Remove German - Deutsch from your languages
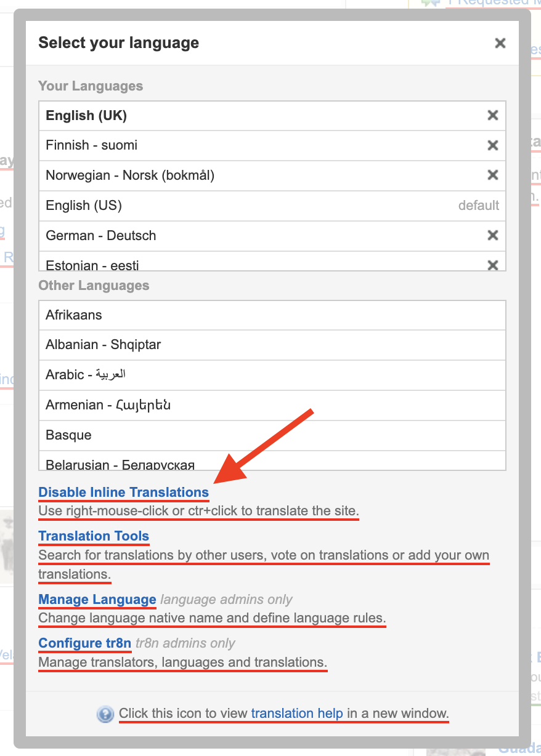 coord(492,236)
